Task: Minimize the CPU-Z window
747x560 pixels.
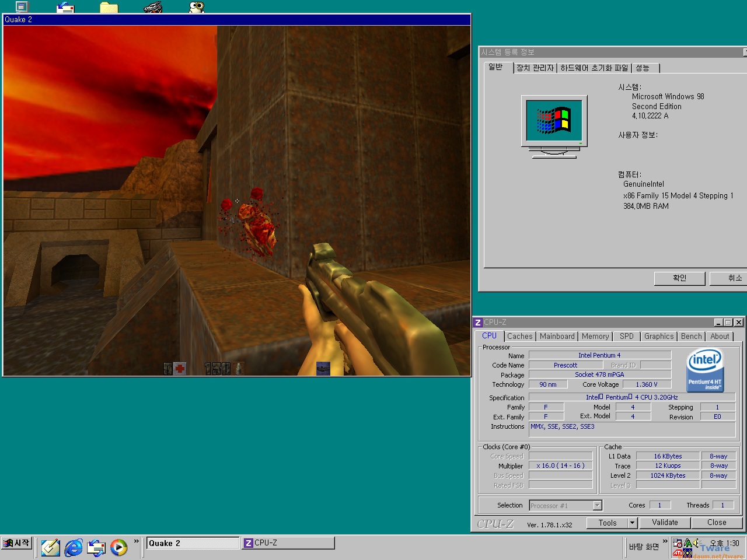Action: [718, 322]
